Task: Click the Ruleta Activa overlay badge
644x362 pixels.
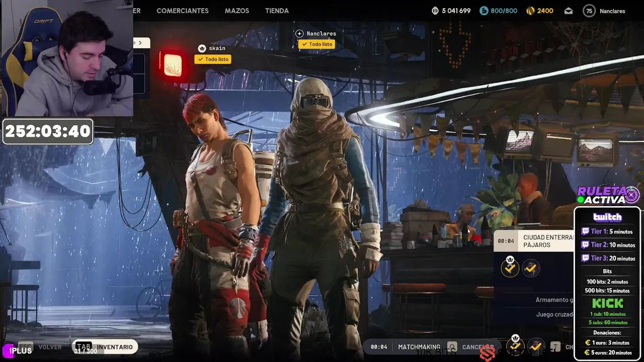Action: coord(608,195)
